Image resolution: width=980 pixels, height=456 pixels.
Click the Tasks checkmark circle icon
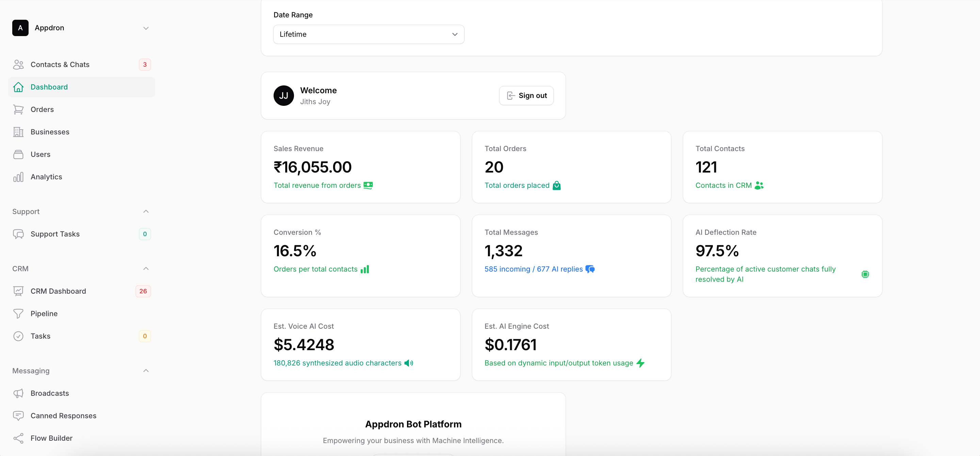coord(18,336)
